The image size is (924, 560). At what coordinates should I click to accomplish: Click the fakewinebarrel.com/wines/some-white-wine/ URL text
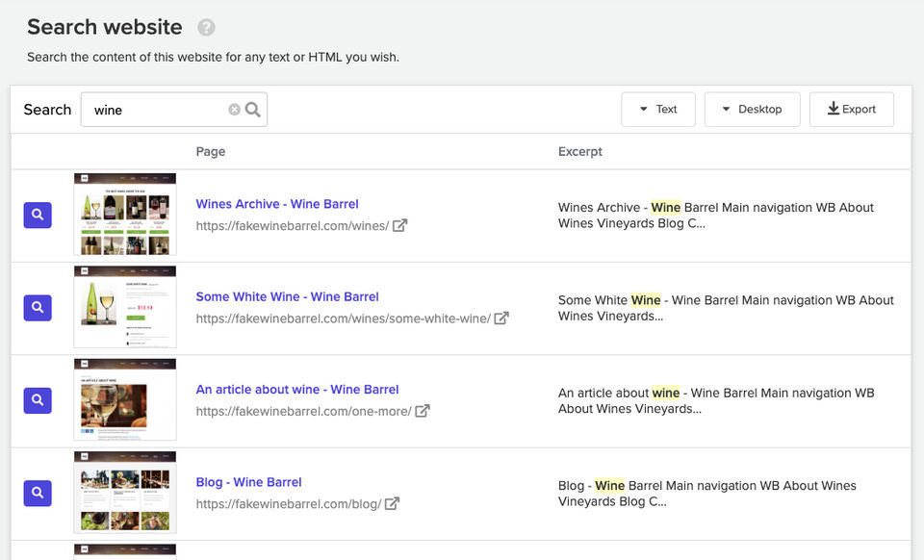coord(343,318)
